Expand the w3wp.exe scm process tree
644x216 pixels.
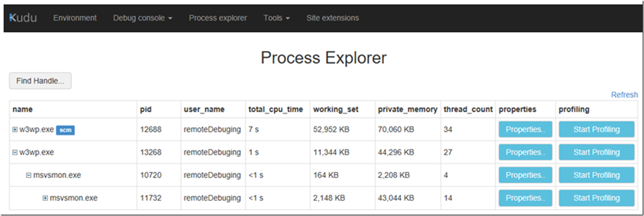(x=15, y=129)
